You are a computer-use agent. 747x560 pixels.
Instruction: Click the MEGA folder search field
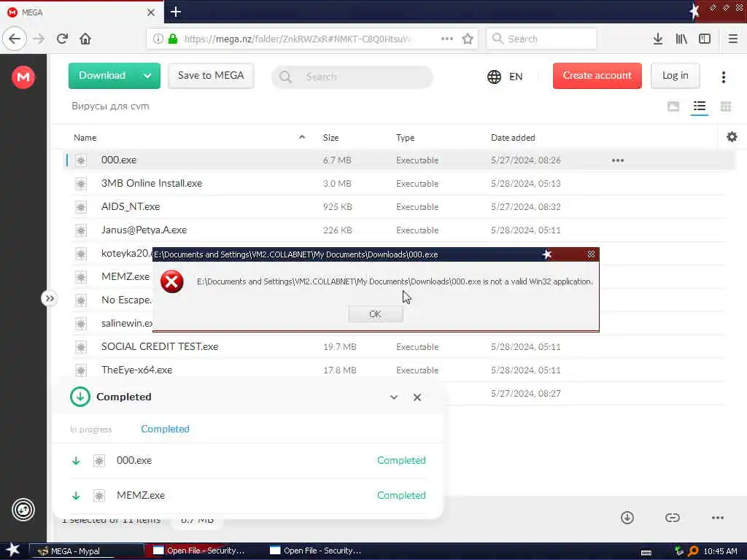click(x=352, y=77)
